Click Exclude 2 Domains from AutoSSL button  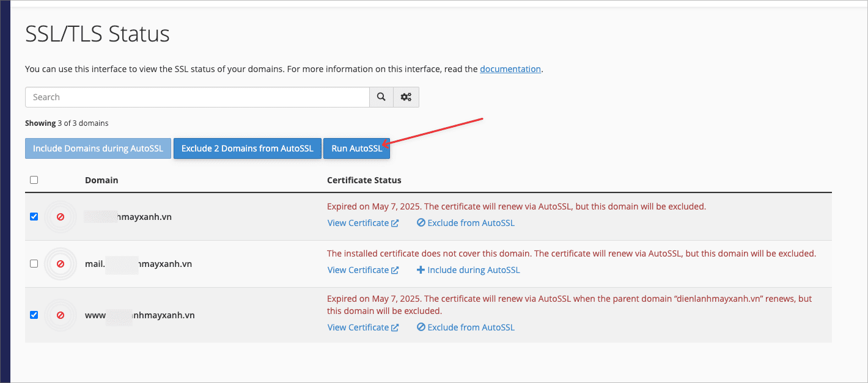click(x=247, y=148)
